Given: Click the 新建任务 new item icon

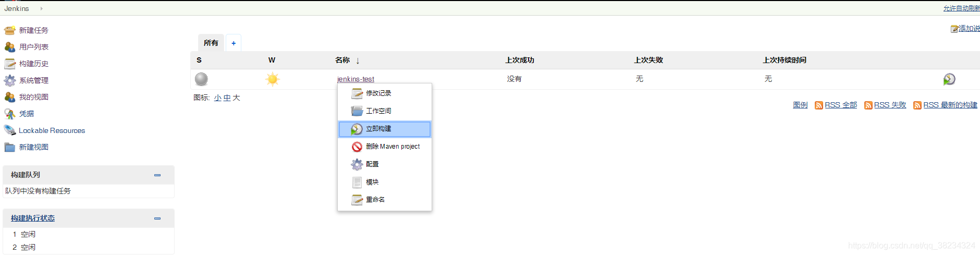Looking at the screenshot, I should 10,30.
